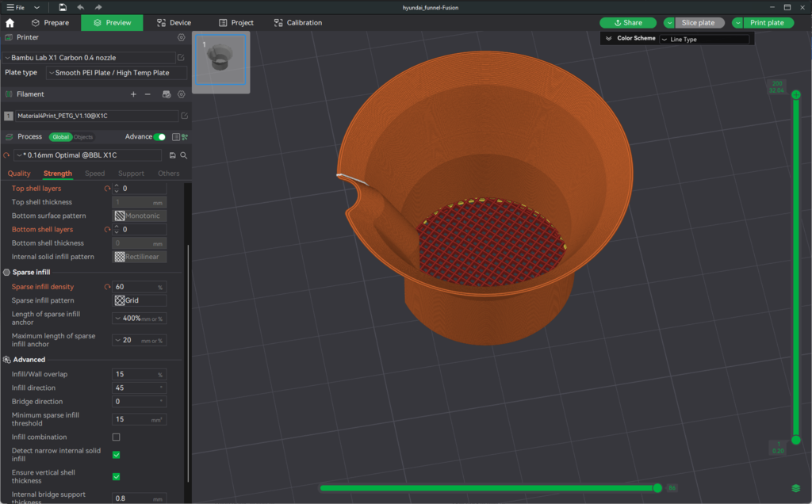Click the Undo arrow icon
This screenshot has width=812, height=504.
tap(80, 7)
